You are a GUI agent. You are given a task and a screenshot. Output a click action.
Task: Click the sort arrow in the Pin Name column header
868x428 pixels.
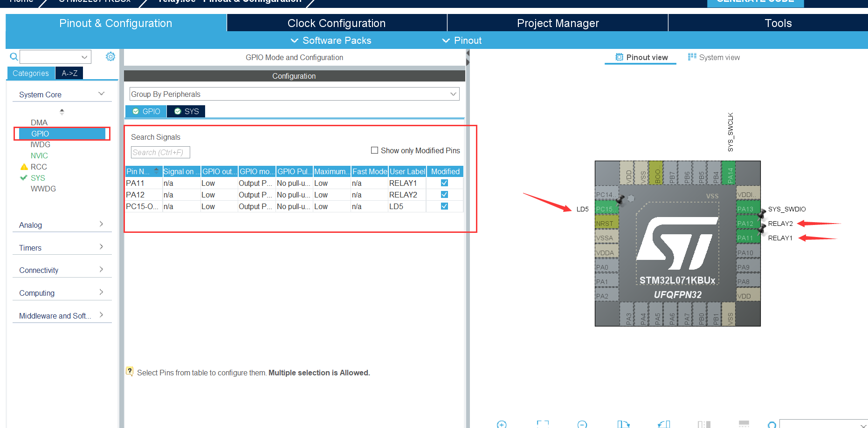click(x=156, y=171)
